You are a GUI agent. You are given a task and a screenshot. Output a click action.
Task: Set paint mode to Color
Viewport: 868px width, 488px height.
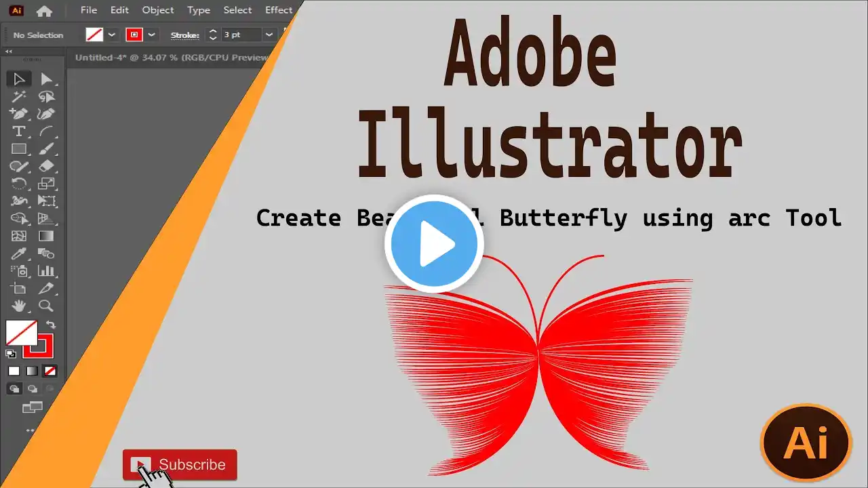coord(14,371)
